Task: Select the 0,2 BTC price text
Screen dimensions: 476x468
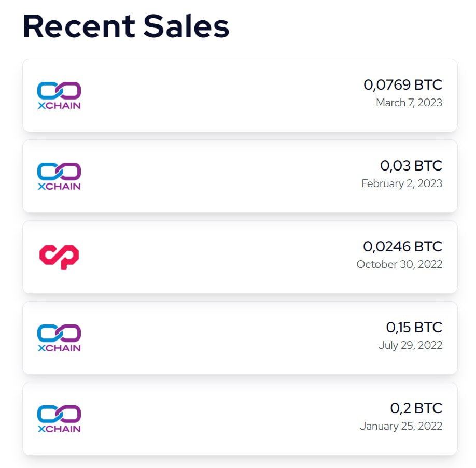Action: (x=416, y=408)
